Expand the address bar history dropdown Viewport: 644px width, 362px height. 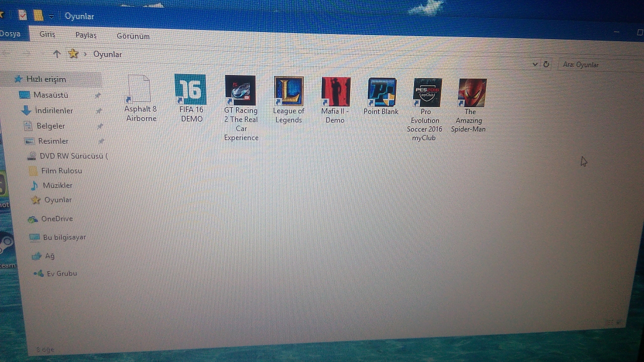pyautogui.click(x=535, y=64)
